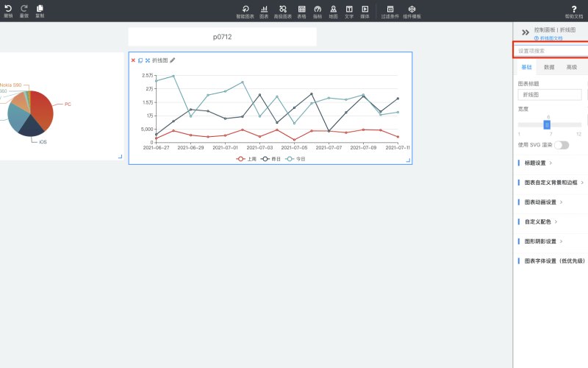The height and width of the screenshot is (368, 588).
Task: Switch to the 基础 tab
Action: (526, 67)
